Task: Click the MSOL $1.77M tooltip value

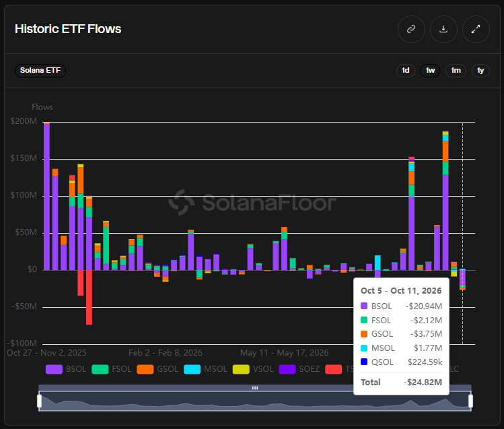Action: click(428, 348)
